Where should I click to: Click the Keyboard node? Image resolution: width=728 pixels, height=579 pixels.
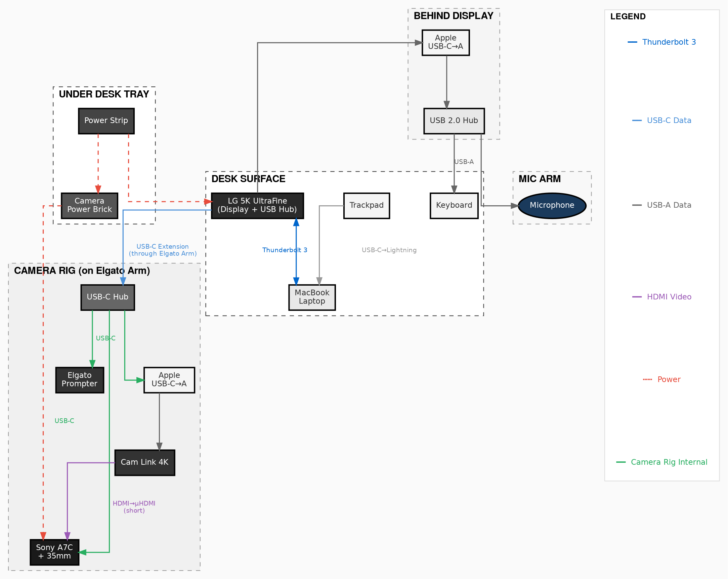point(454,206)
